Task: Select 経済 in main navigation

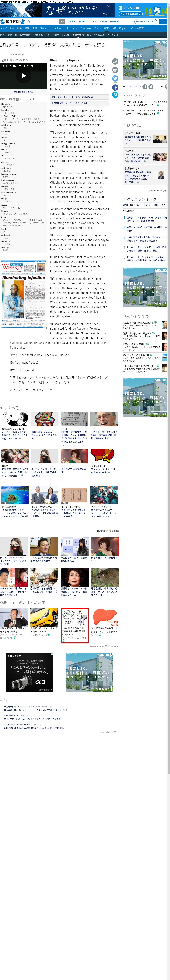Action: (x=27, y=29)
